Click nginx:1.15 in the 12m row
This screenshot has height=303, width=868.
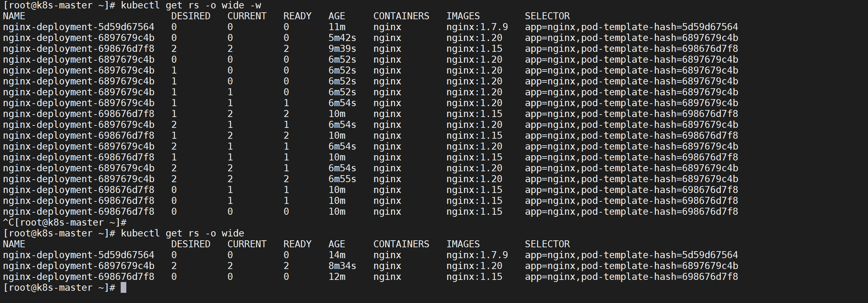point(474,277)
